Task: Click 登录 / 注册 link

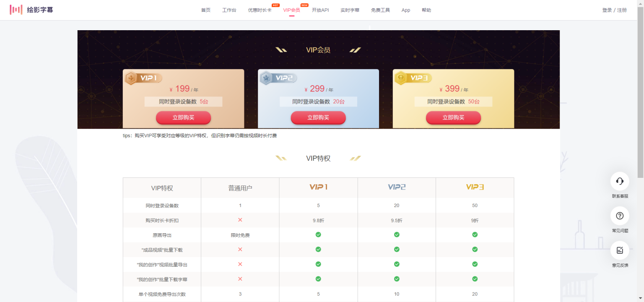Action: (614, 10)
